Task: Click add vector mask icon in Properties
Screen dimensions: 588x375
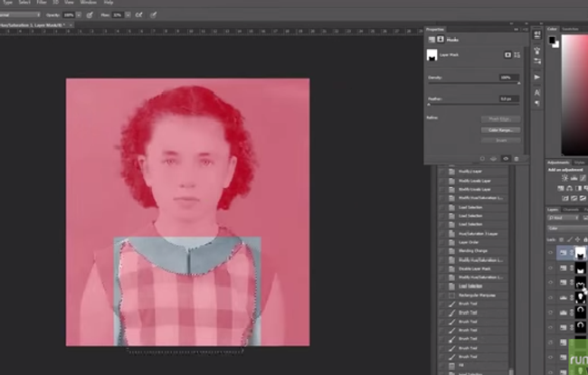Action: click(x=517, y=55)
